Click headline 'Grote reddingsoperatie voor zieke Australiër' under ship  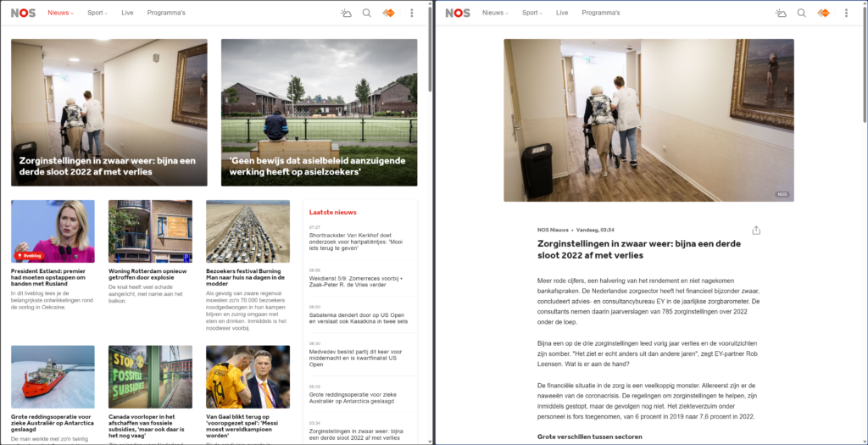pyautogui.click(x=51, y=423)
